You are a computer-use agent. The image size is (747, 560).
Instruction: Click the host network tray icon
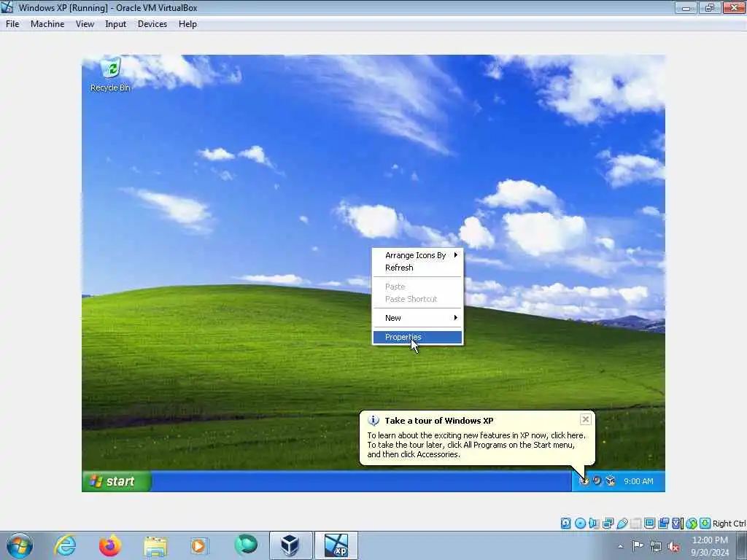tap(656, 546)
